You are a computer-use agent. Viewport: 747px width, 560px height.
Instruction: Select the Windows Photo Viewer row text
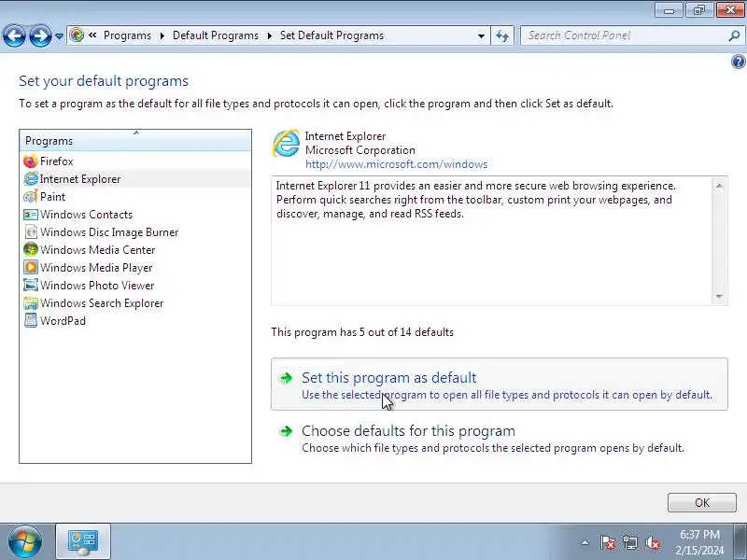coord(97,286)
